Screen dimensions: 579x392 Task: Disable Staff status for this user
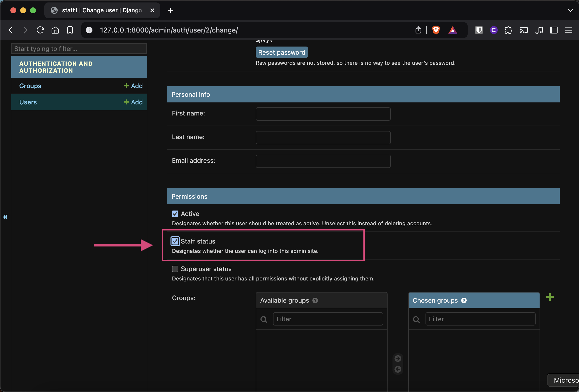(x=175, y=241)
